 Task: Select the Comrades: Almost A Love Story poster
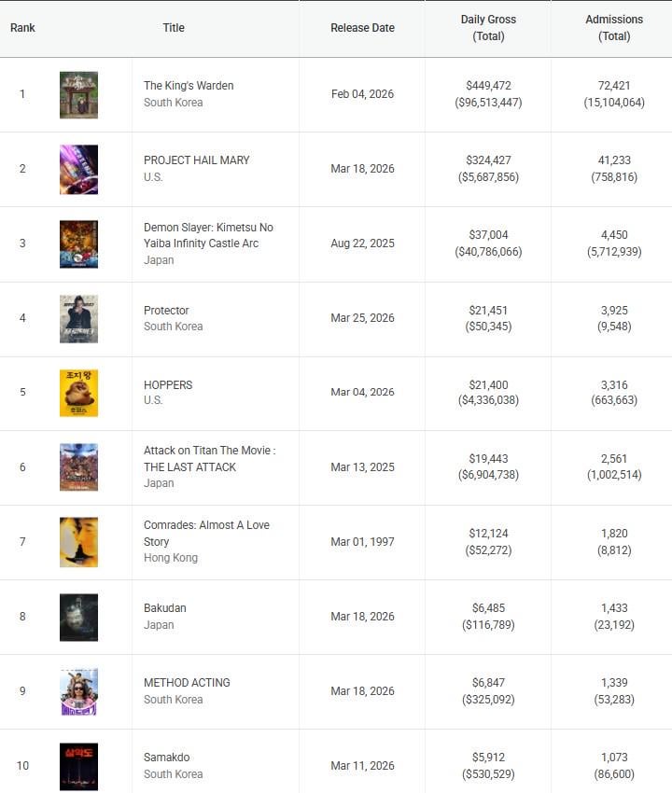pos(78,542)
